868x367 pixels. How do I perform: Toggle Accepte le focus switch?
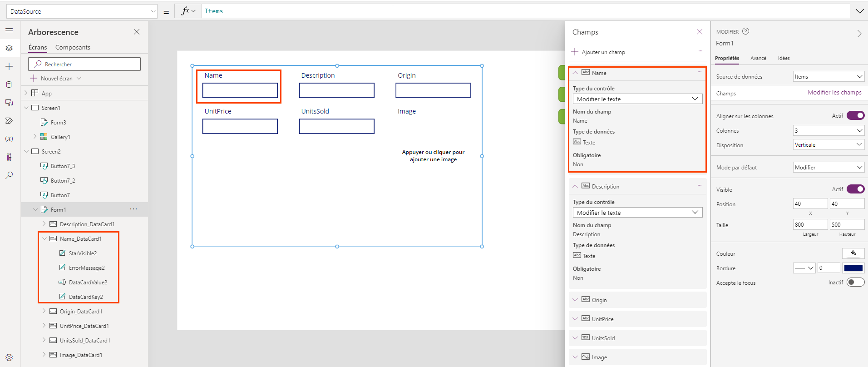(855, 282)
